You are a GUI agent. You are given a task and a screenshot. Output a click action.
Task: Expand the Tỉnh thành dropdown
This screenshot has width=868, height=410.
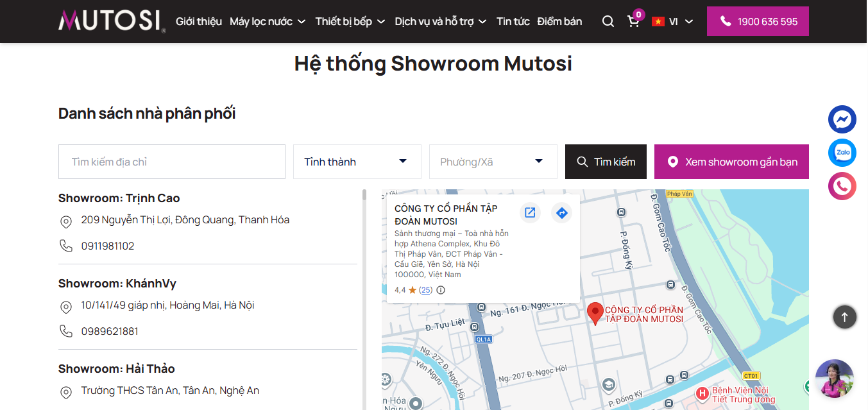click(357, 162)
